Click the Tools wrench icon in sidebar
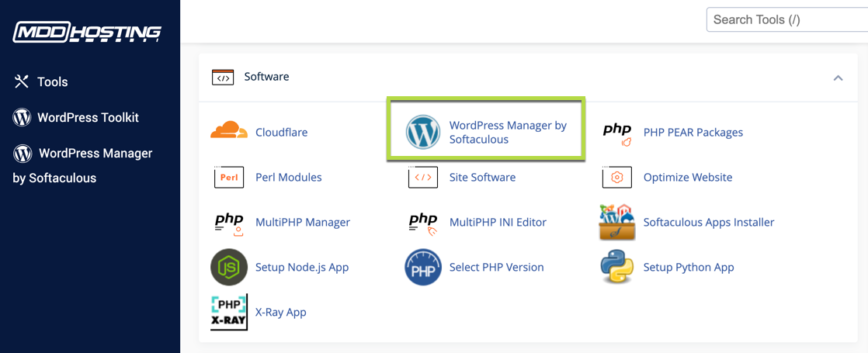This screenshot has width=868, height=353. click(x=21, y=82)
